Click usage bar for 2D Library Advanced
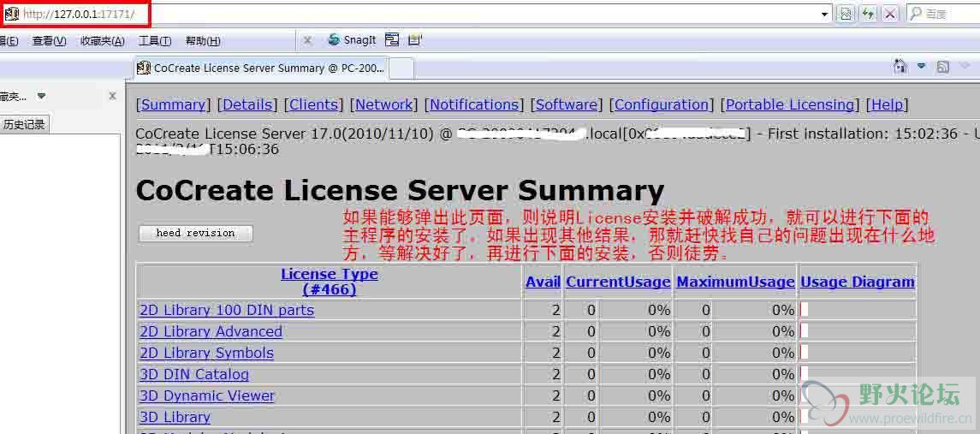 point(805,330)
